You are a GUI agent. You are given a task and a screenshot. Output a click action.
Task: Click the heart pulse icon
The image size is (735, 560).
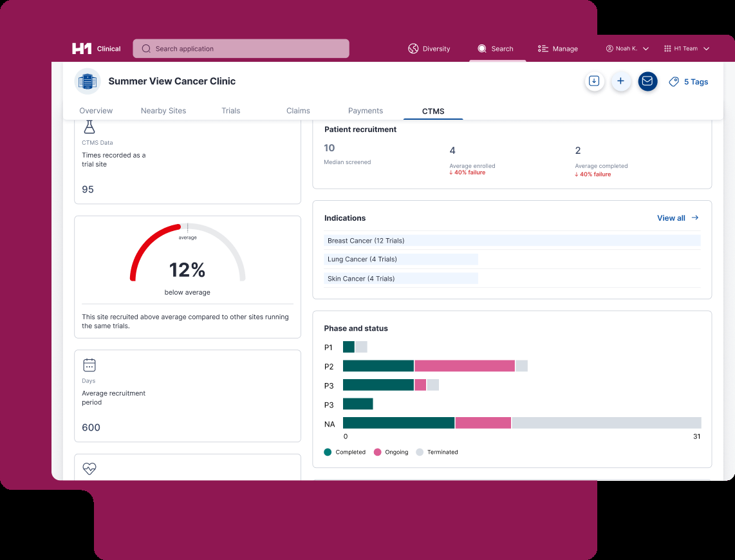(x=89, y=469)
